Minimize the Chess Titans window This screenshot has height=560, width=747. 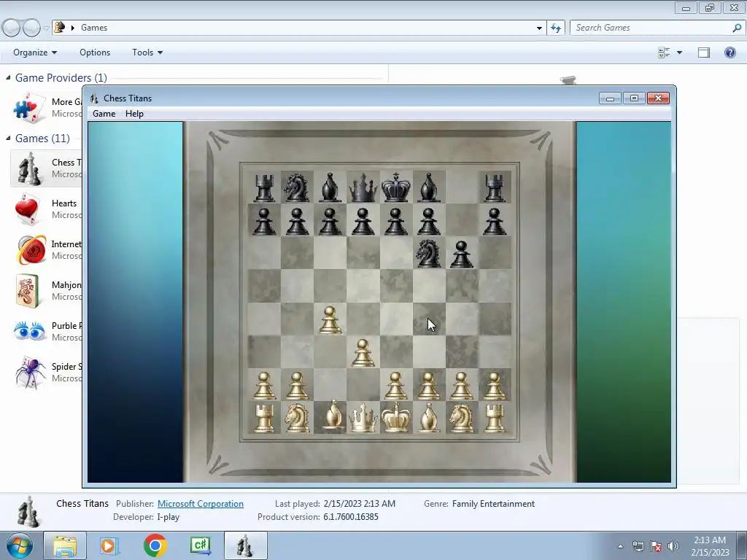tap(611, 98)
